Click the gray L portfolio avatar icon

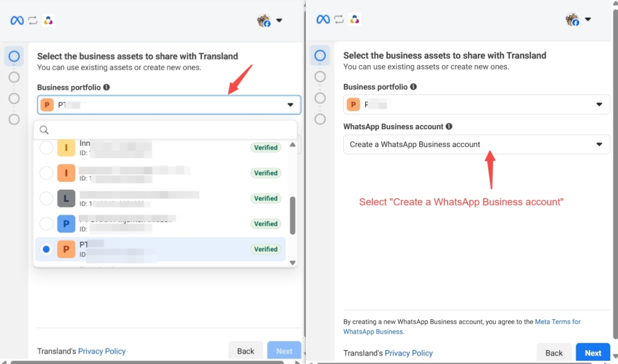(x=66, y=198)
